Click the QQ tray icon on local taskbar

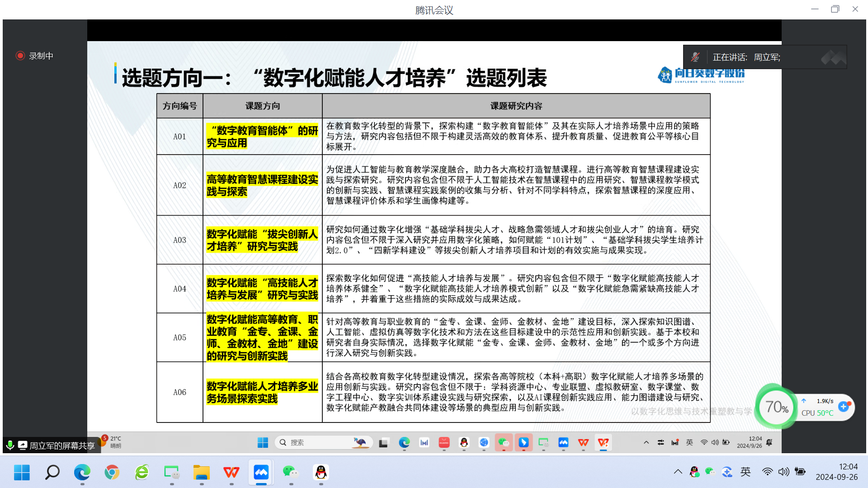click(x=694, y=472)
